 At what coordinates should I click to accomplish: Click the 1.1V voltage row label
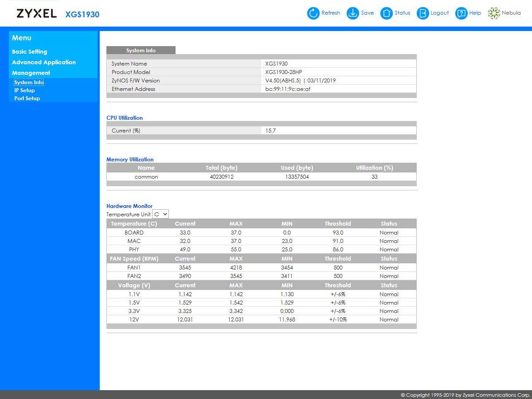coord(134,294)
